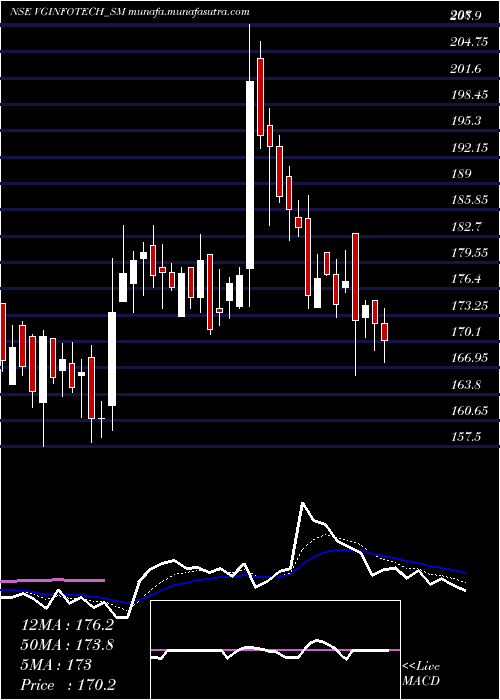Viewport: 500px width, 700px height.
Task: Click the chart title 'NSE VGINFOTECH_SM munafa.munafasutra.com'
Action: pos(129,12)
